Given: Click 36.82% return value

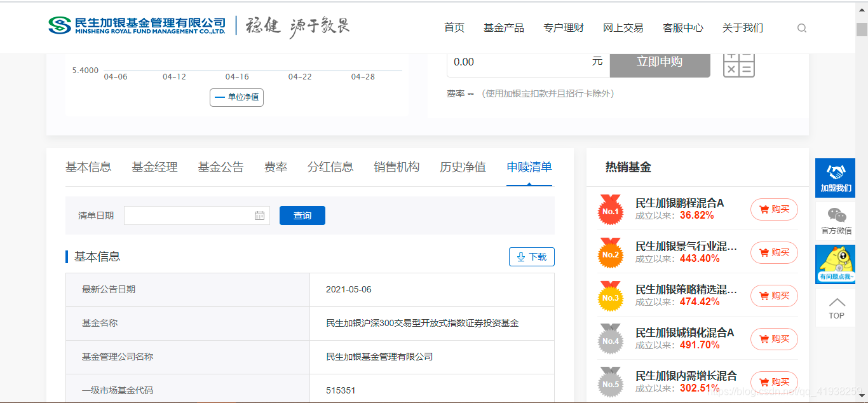Looking at the screenshot, I should [x=696, y=215].
